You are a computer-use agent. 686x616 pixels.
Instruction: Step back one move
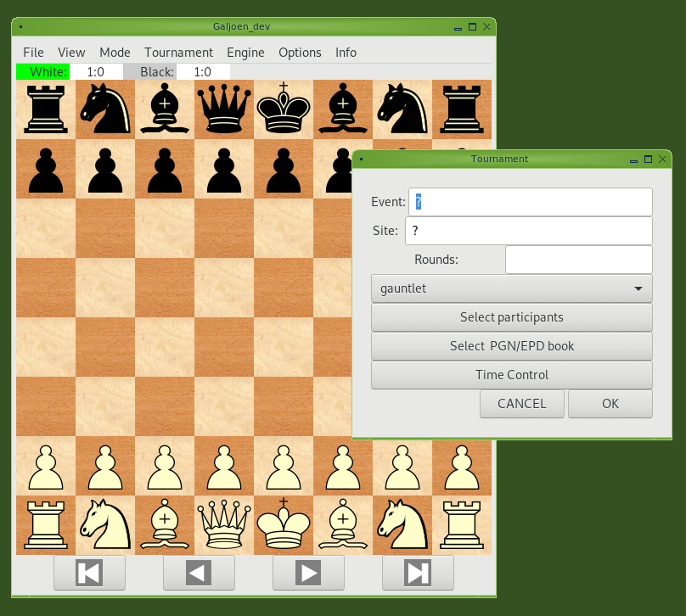tap(199, 573)
